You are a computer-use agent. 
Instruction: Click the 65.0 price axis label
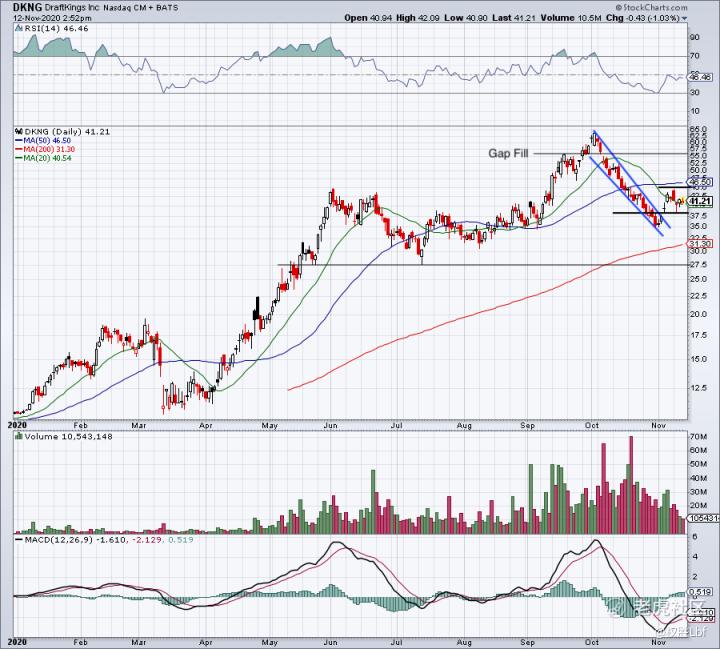(x=698, y=130)
